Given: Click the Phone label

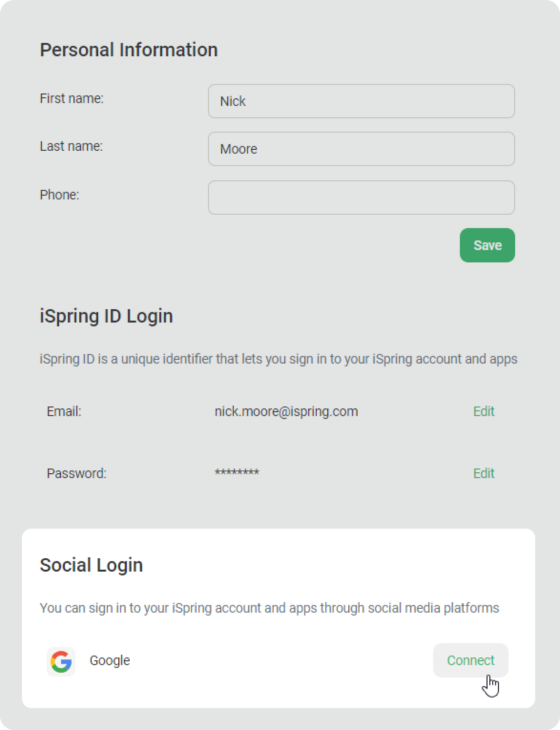Looking at the screenshot, I should tap(59, 195).
